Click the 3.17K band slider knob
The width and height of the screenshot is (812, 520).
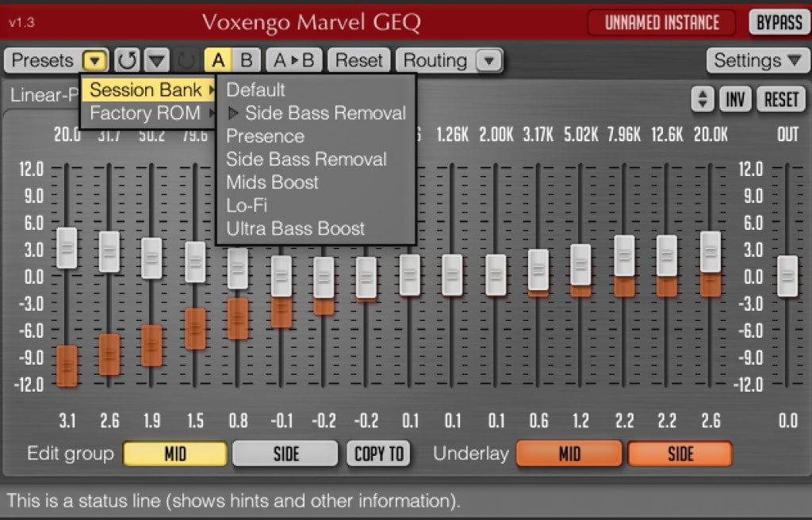point(538,270)
